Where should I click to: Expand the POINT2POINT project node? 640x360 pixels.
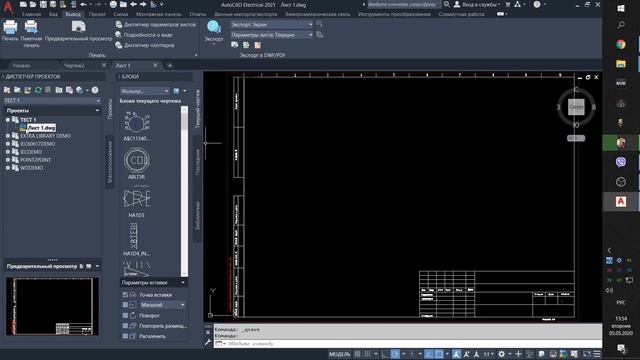pyautogui.click(x=8, y=160)
